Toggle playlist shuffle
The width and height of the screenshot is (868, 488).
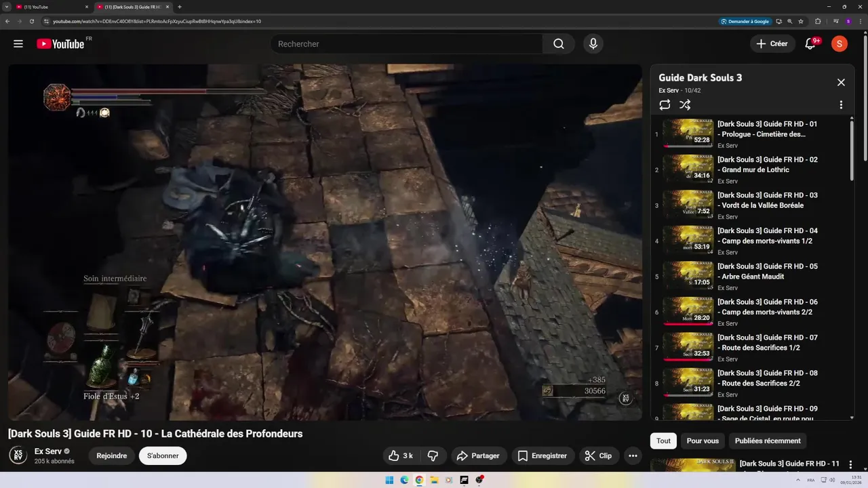click(x=685, y=105)
